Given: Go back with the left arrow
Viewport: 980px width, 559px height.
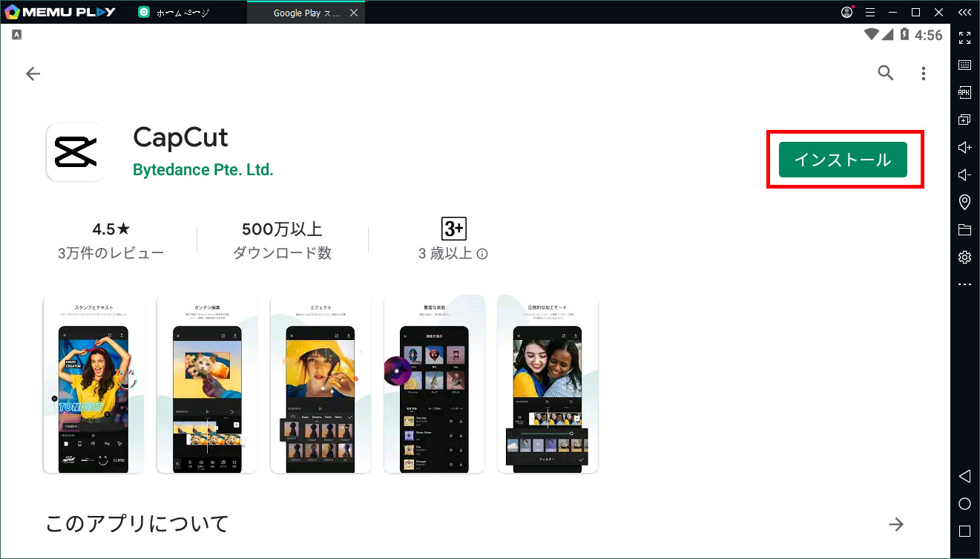Looking at the screenshot, I should [x=33, y=73].
